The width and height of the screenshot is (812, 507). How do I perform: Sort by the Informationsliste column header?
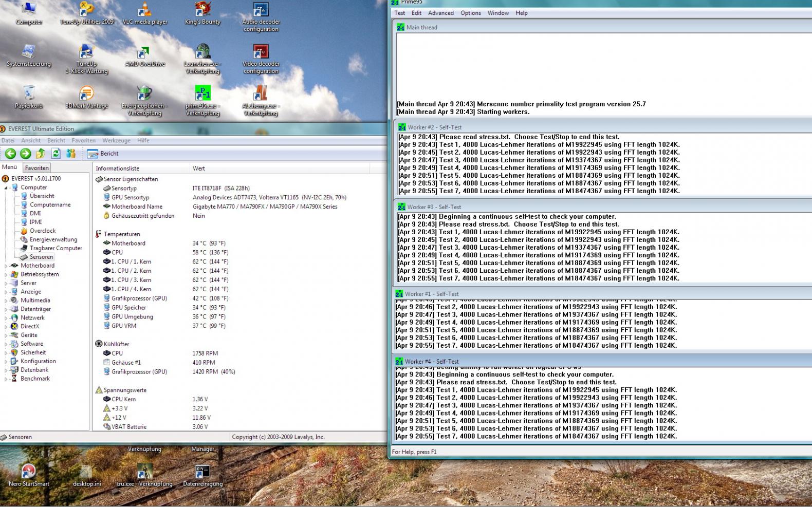tap(141, 168)
